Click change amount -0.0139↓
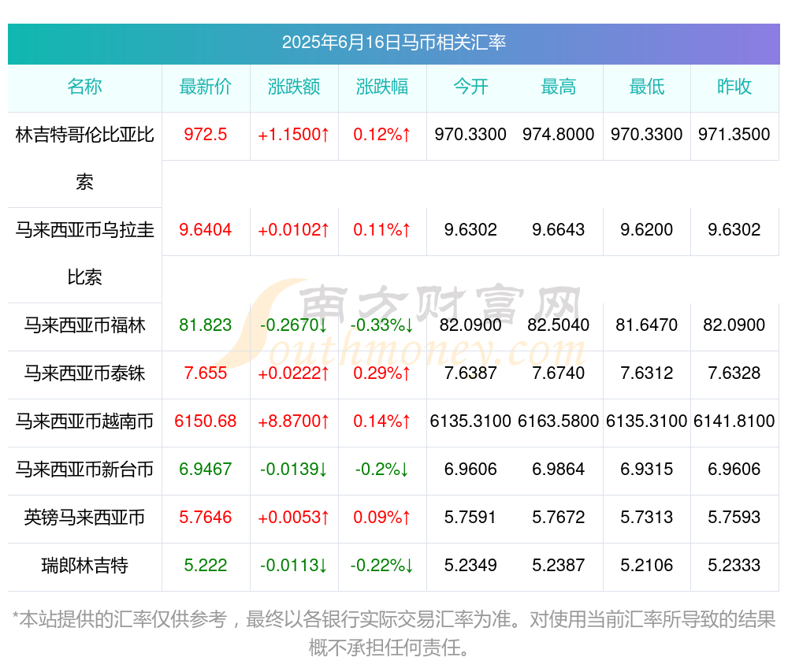Image resolution: width=788 pixels, height=672 pixels. coord(294,470)
